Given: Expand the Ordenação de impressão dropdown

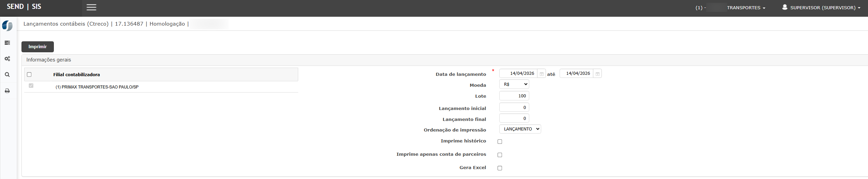Looking at the screenshot, I should [x=520, y=129].
